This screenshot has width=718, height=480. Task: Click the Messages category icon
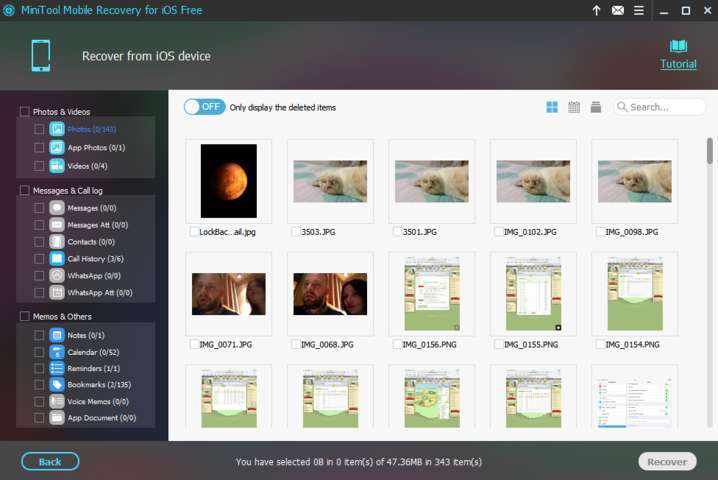point(57,208)
